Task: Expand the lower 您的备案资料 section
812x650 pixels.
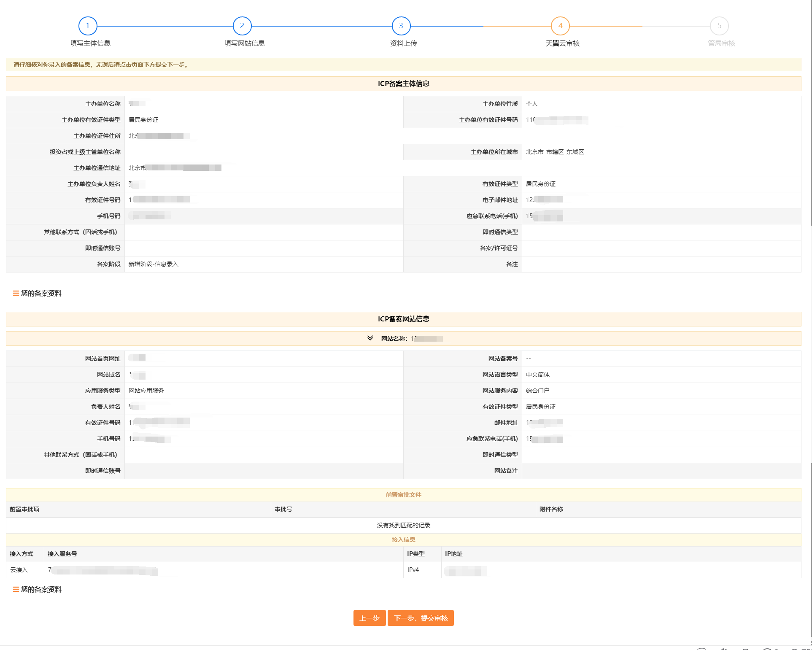Action: coord(41,589)
